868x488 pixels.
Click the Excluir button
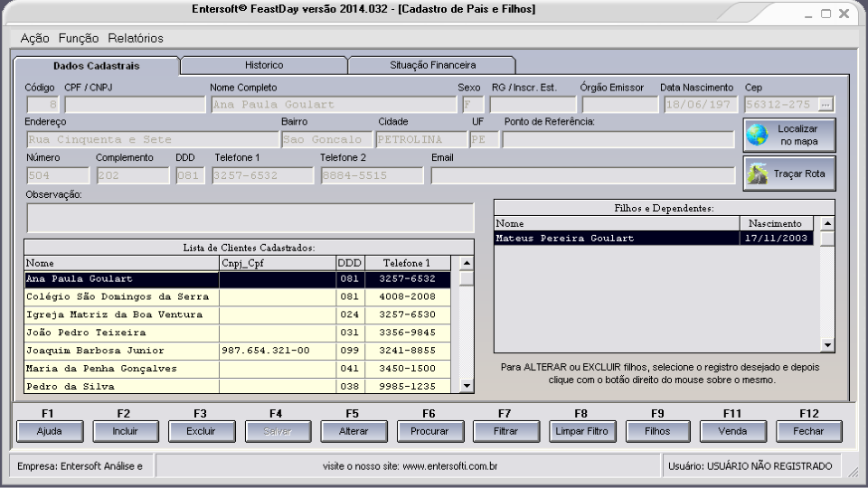coord(202,432)
